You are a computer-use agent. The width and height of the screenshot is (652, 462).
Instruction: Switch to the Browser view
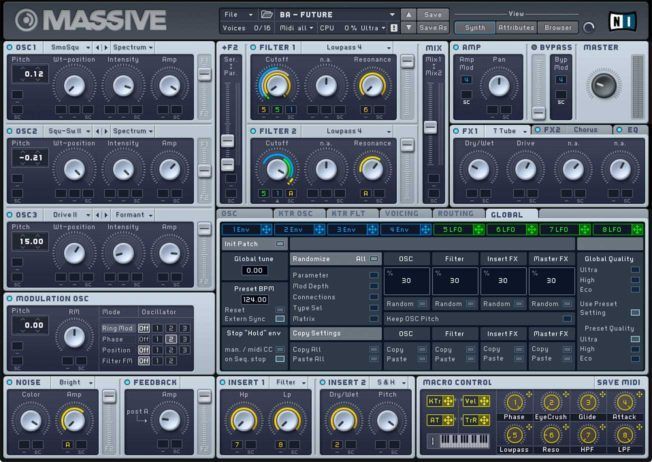(x=558, y=27)
